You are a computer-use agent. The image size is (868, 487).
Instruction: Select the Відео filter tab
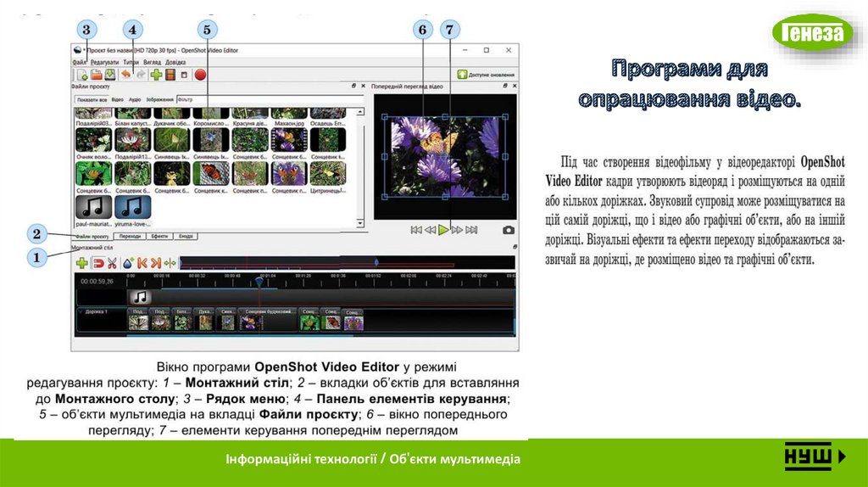[x=117, y=100]
